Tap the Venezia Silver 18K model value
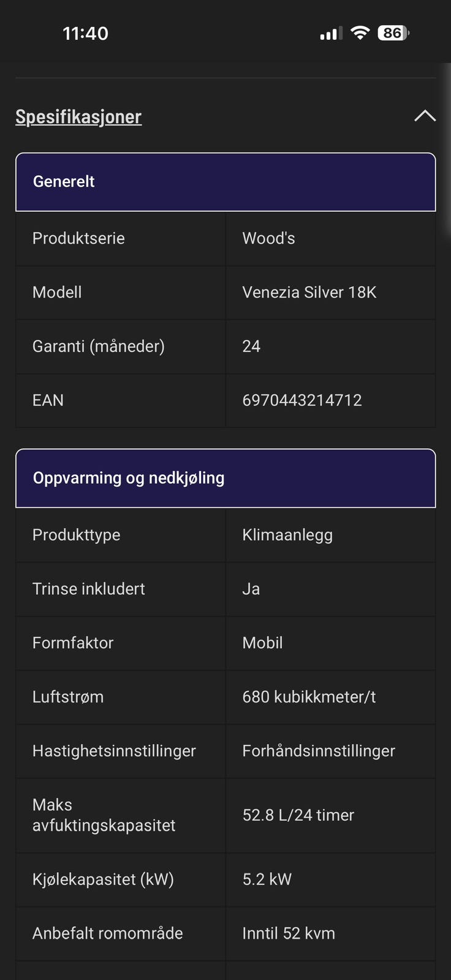The image size is (451, 980). [309, 293]
